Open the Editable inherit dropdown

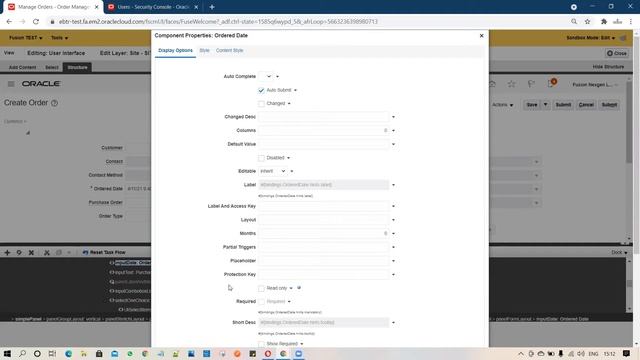[273, 171]
